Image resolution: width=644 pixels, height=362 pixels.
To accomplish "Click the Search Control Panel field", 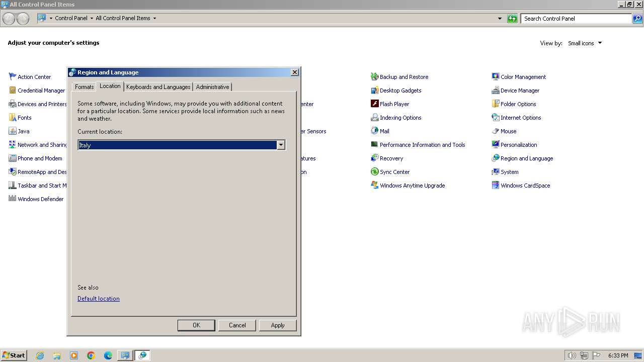I will point(576,19).
